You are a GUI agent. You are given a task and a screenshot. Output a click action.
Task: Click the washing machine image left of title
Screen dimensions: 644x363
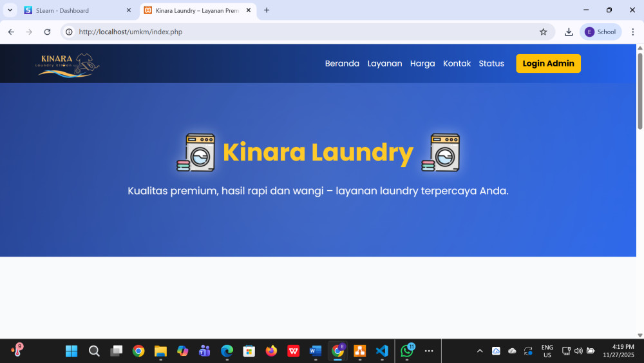[196, 153]
